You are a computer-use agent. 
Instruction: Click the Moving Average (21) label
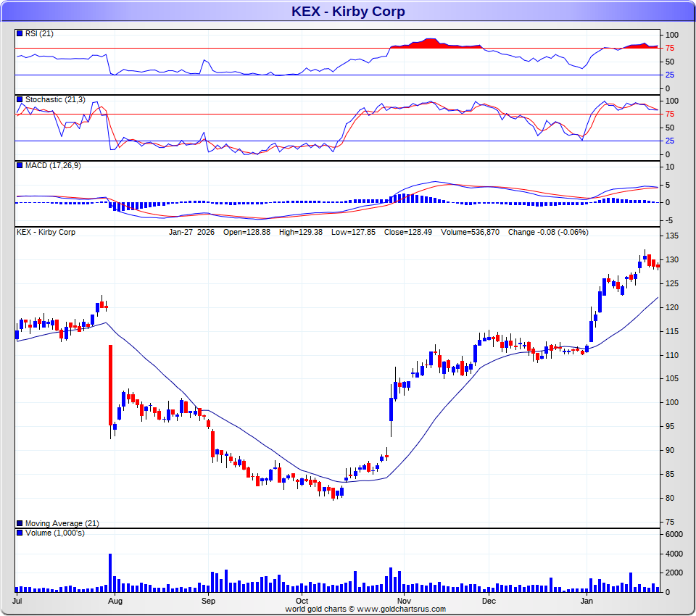pyautogui.click(x=62, y=523)
